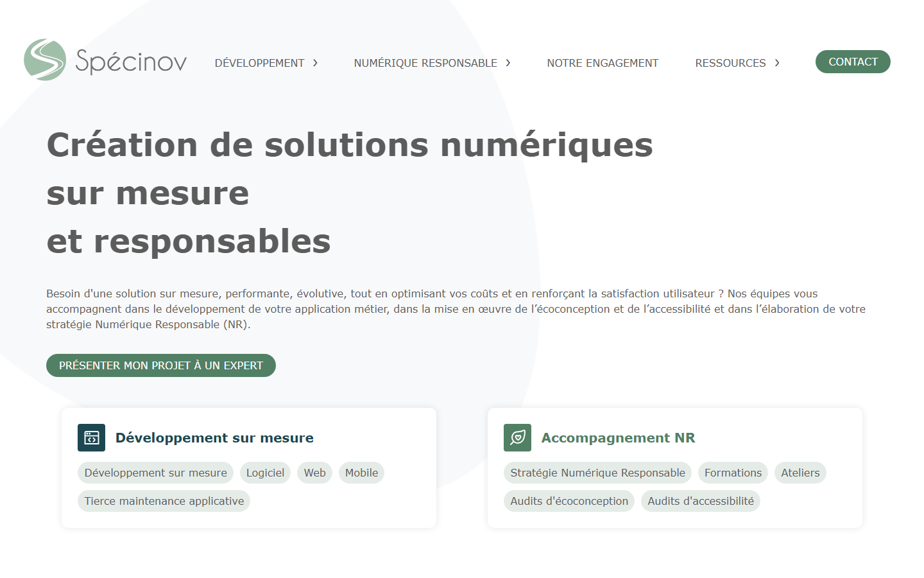Viewport: 924px width, 578px height.
Task: Expand the Ressources menu chevron
Action: (x=777, y=63)
